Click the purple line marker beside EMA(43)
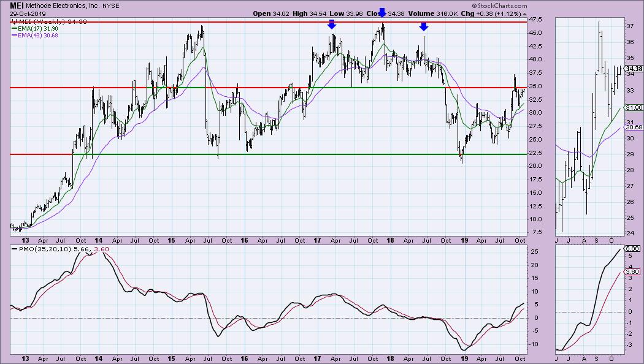644x364 pixels. tap(14, 36)
